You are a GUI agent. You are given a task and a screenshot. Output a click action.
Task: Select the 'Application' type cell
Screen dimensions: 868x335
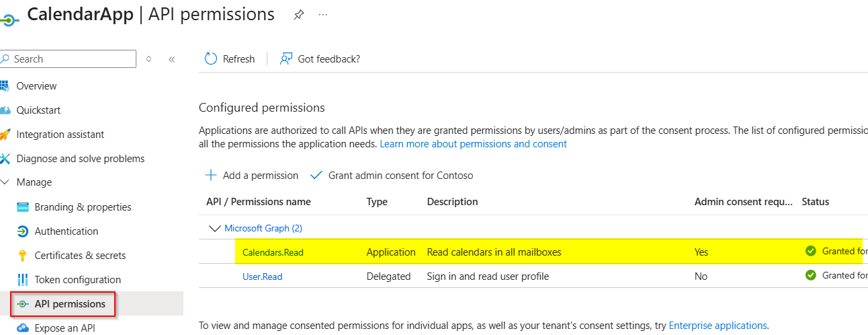point(391,252)
